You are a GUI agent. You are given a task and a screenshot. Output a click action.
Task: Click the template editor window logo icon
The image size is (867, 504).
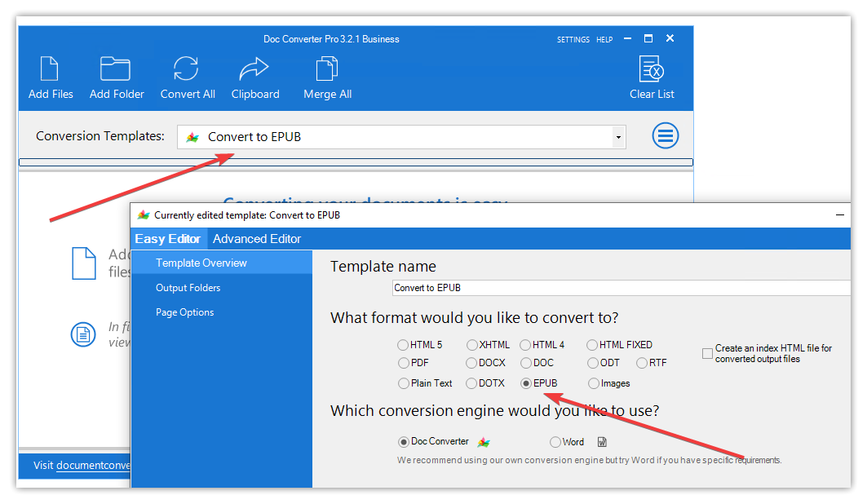pos(144,215)
